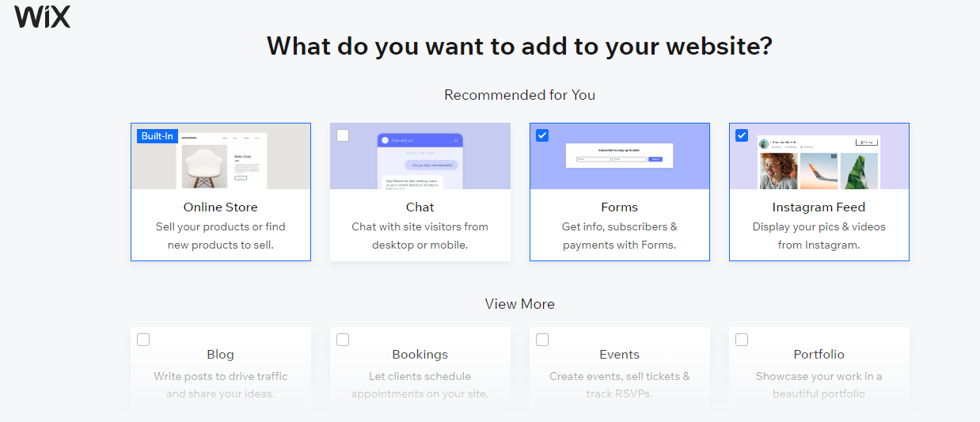Select the Events checkbox
Image resolution: width=980 pixels, height=422 pixels.
tap(542, 340)
